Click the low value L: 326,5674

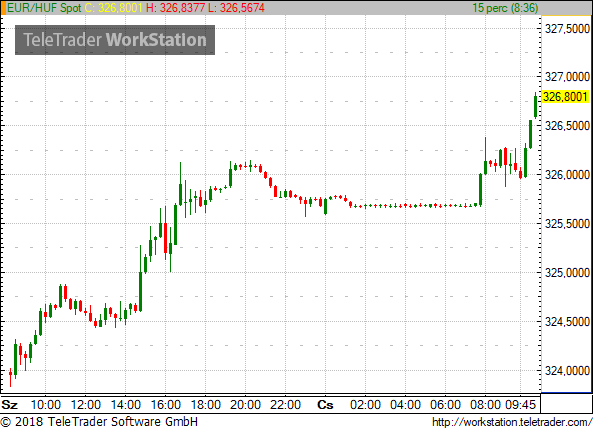pyautogui.click(x=236, y=8)
